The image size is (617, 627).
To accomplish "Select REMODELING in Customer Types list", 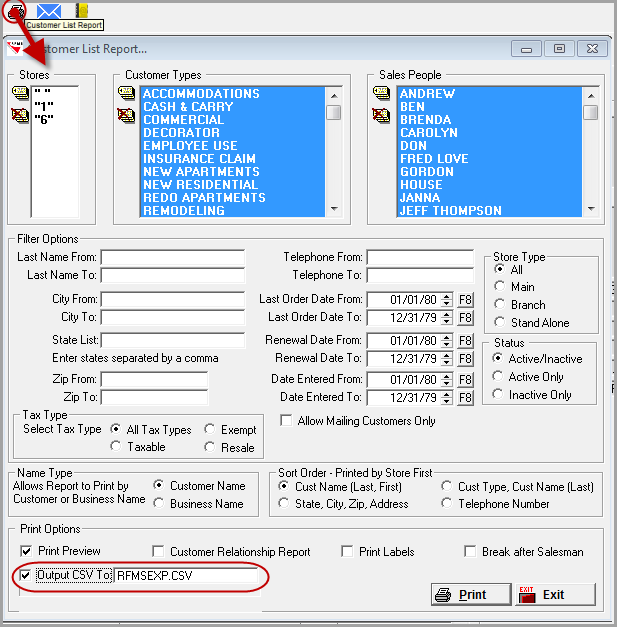I will 233,211.
